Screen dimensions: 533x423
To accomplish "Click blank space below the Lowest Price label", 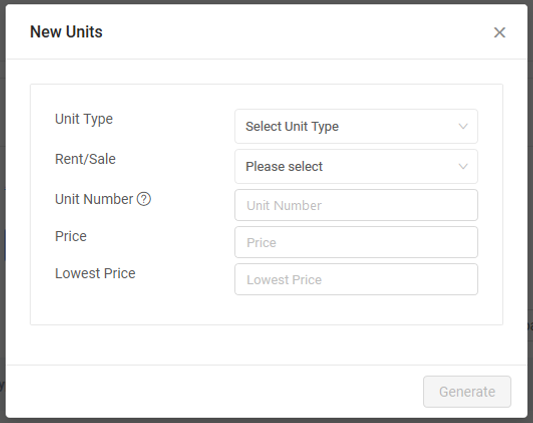I will (x=129, y=306).
